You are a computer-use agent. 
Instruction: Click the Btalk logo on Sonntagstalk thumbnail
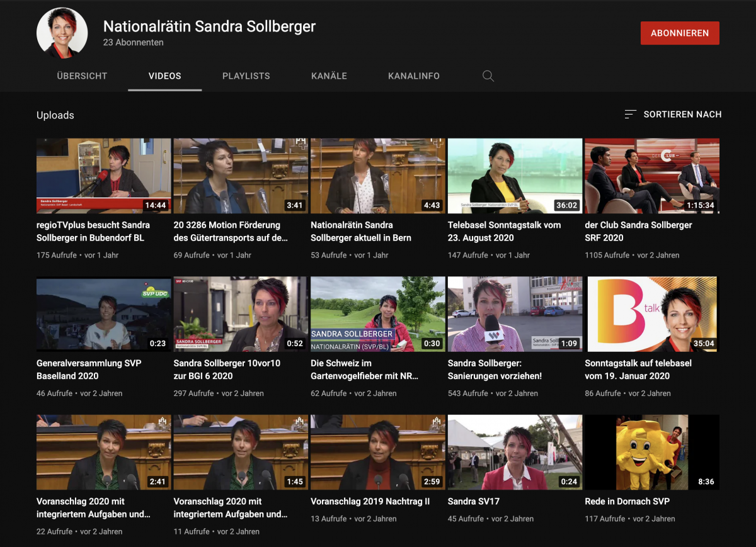tap(621, 310)
